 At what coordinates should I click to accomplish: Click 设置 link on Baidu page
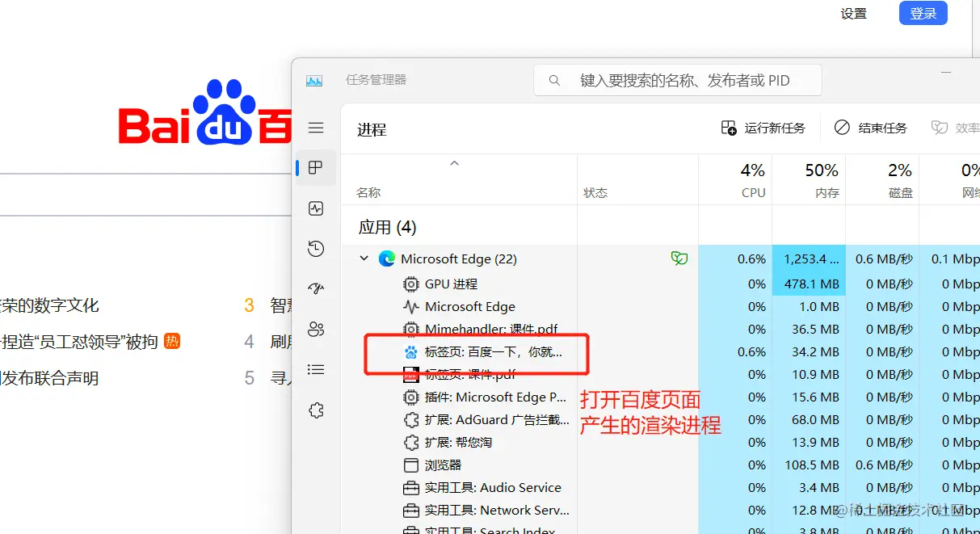(853, 13)
